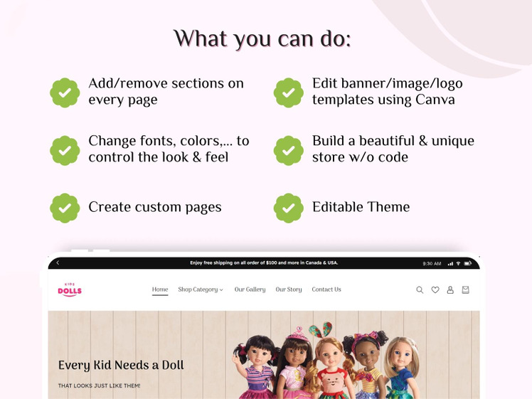Click green check beside Add/remove sections
Screen dimensions: 532x399
coord(65,92)
